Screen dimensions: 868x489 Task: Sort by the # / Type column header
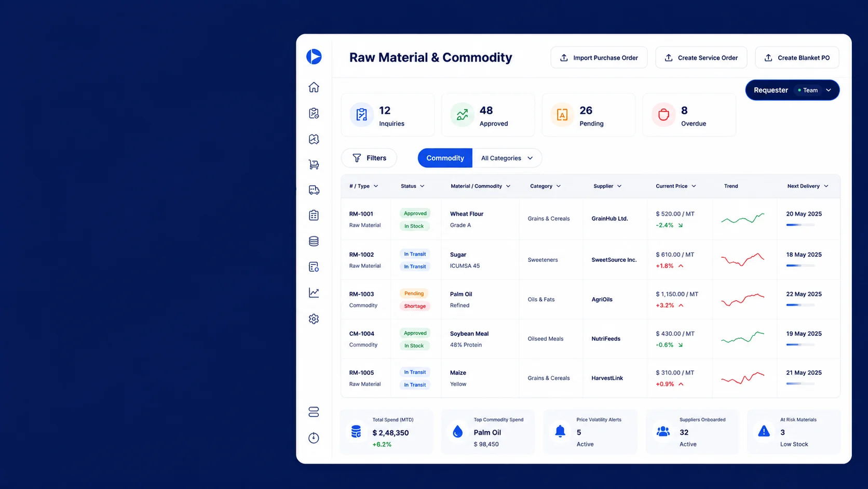click(x=363, y=186)
